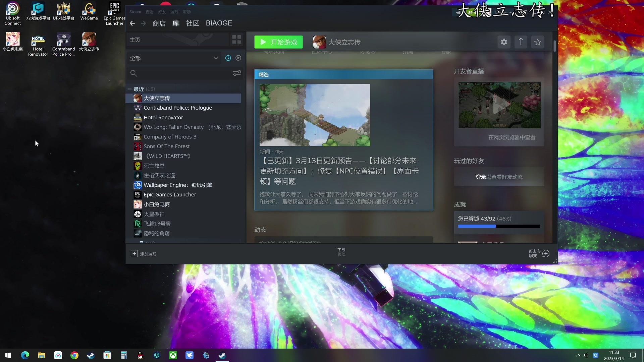Click achievements progress bar 43/92
This screenshot has height=362, width=644.
coord(499,226)
